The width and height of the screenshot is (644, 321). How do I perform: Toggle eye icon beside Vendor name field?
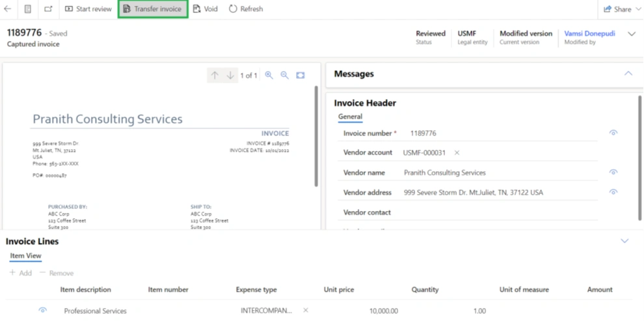(613, 173)
